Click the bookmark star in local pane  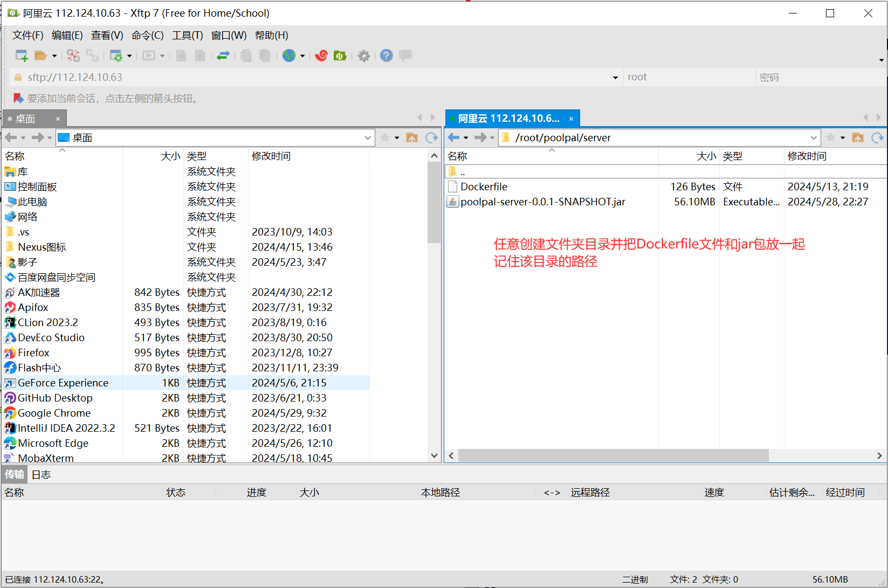[x=385, y=137]
